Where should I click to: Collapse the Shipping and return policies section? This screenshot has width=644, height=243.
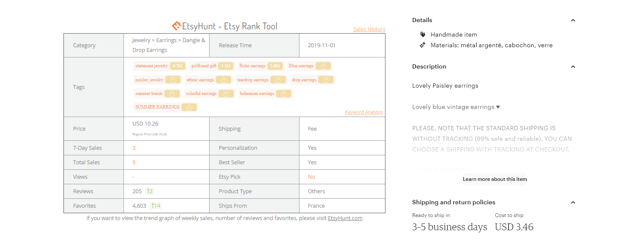[573, 203]
